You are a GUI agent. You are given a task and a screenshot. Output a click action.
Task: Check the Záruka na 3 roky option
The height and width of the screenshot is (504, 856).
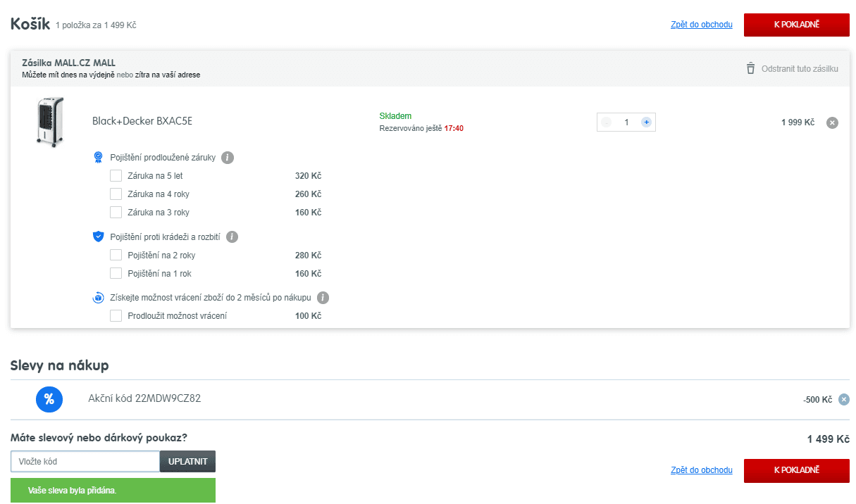(x=116, y=213)
